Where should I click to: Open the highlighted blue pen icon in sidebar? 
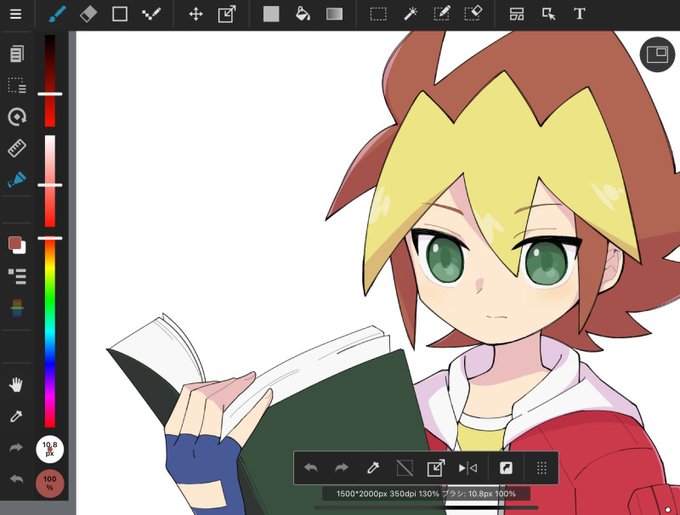click(17, 179)
